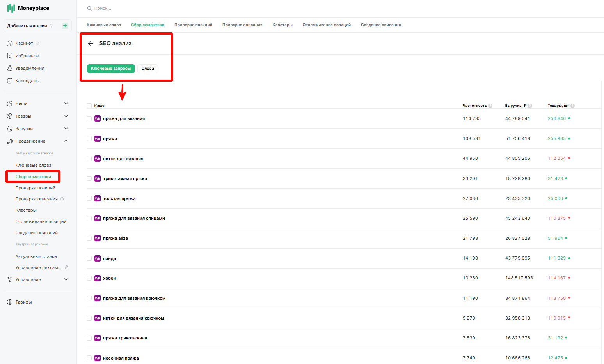Click the Продвижение megaphone icon
The width and height of the screenshot is (604, 364).
10,141
